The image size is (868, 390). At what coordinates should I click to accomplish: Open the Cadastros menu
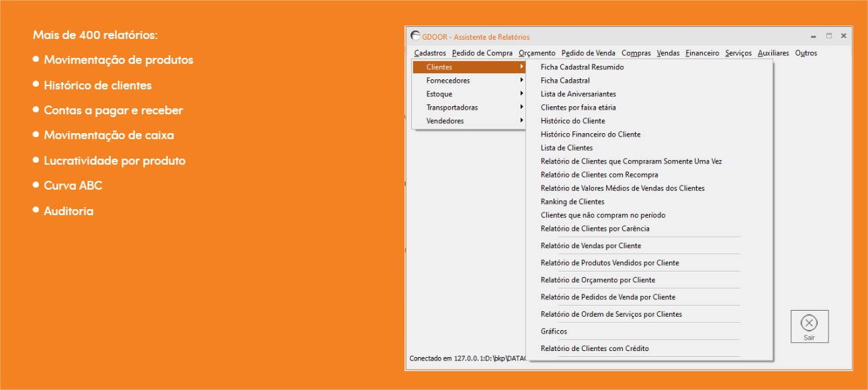coord(430,53)
